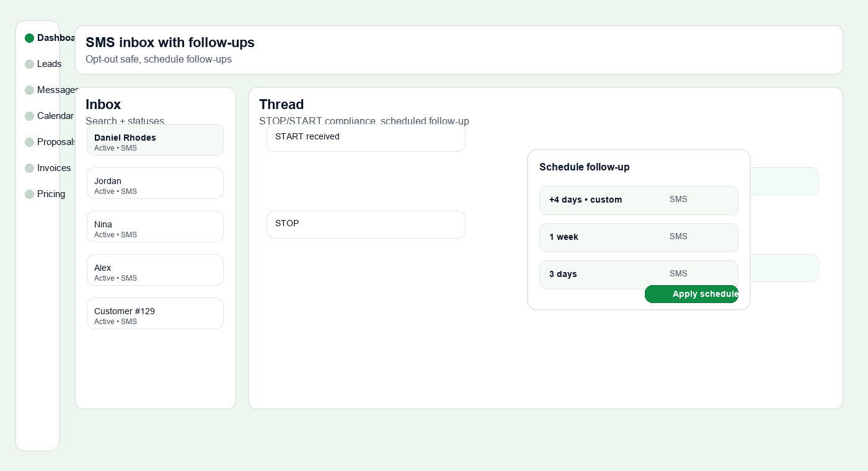Click the dot icon beside Invoices
868x471 pixels.
pos(29,169)
